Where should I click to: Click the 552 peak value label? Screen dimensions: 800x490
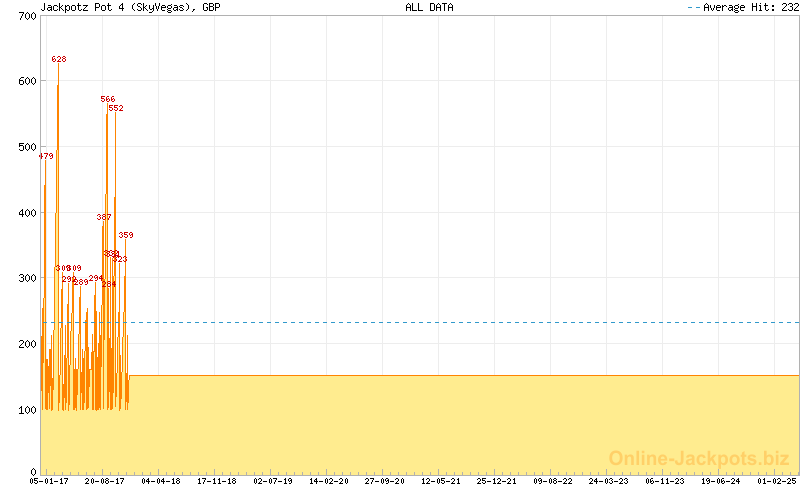point(116,109)
